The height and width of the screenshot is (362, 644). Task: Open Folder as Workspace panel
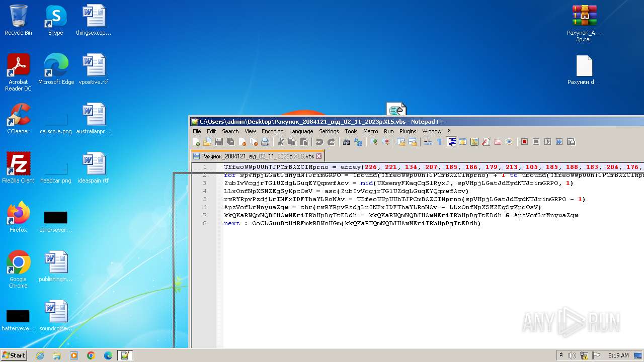[498, 142]
